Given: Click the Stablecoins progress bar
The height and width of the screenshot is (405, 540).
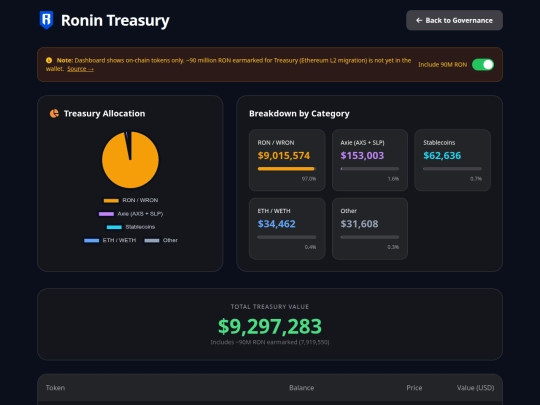Looking at the screenshot, I should [453, 169].
